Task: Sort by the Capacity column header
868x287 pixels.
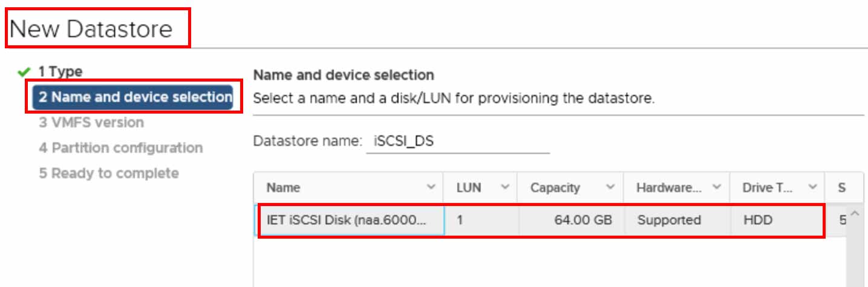Action: pos(555,188)
